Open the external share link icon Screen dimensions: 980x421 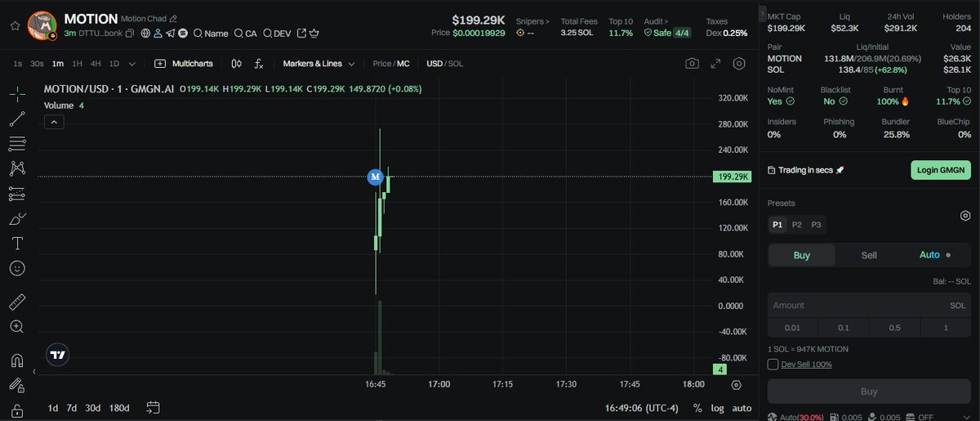[x=301, y=34]
